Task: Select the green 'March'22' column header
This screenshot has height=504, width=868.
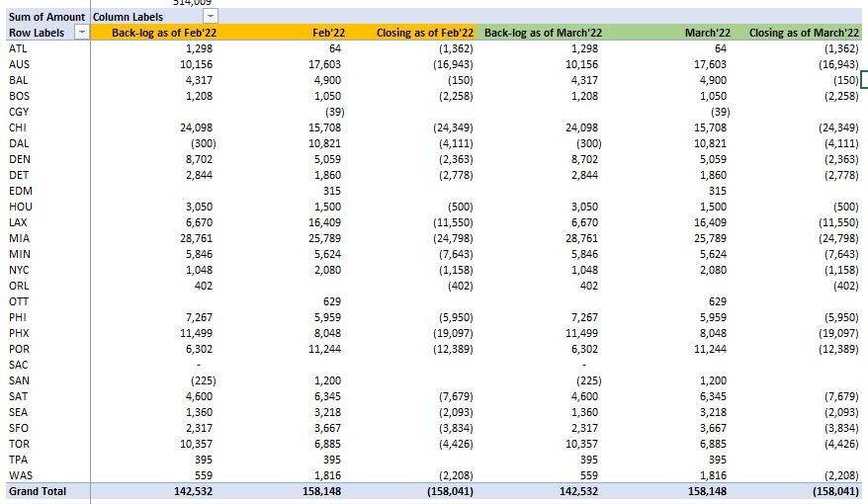Action: (x=708, y=33)
